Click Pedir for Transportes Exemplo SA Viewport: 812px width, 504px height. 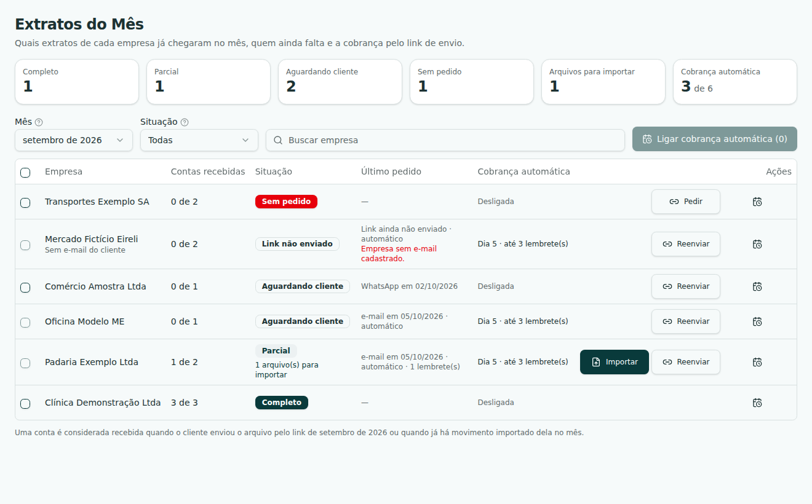pyautogui.click(x=686, y=202)
